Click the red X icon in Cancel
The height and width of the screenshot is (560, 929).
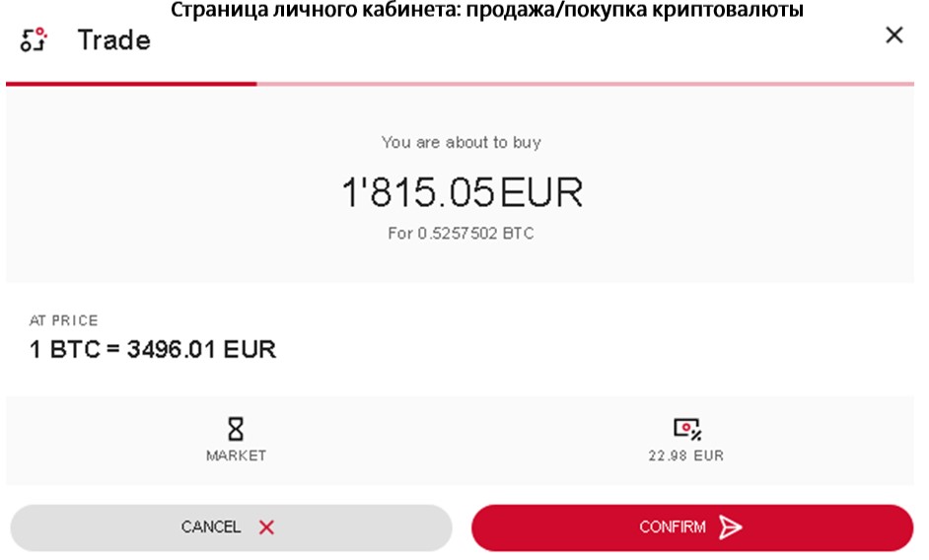pos(266,526)
